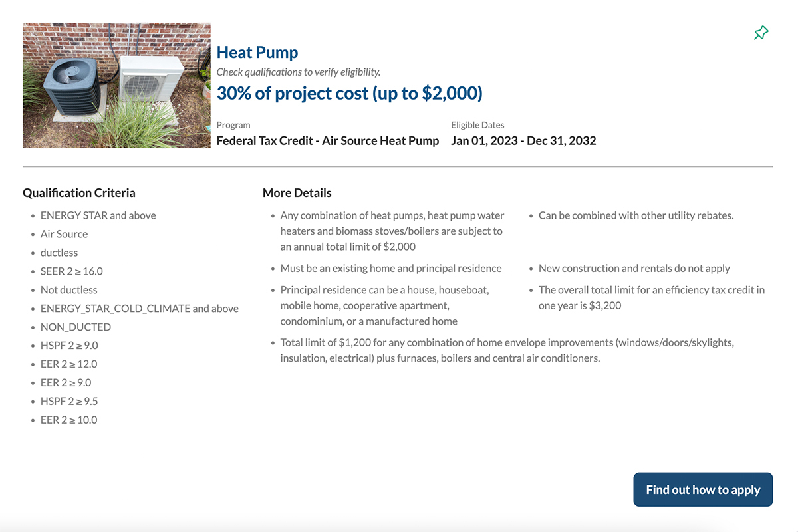
Task: Click the More Details section header
Action: click(297, 192)
